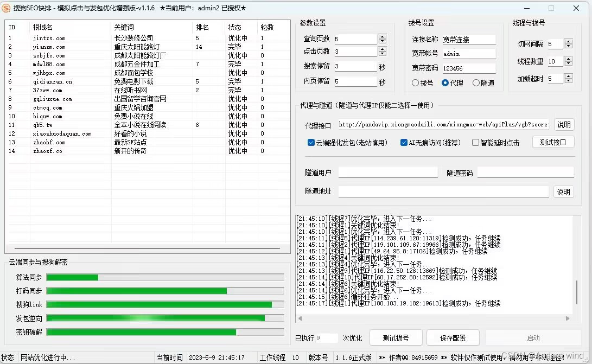592x364 pixels.
Task: Click the 隧道用户 input field
Action: [388, 173]
